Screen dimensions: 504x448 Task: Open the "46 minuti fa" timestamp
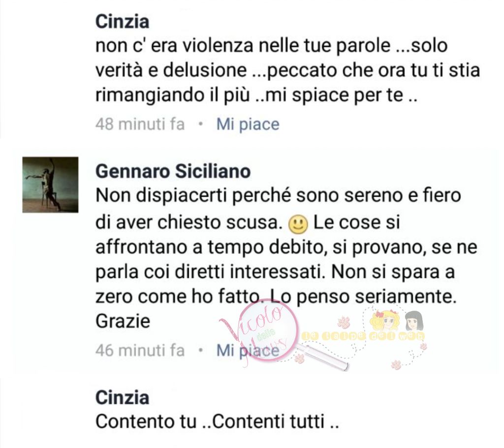(x=140, y=350)
